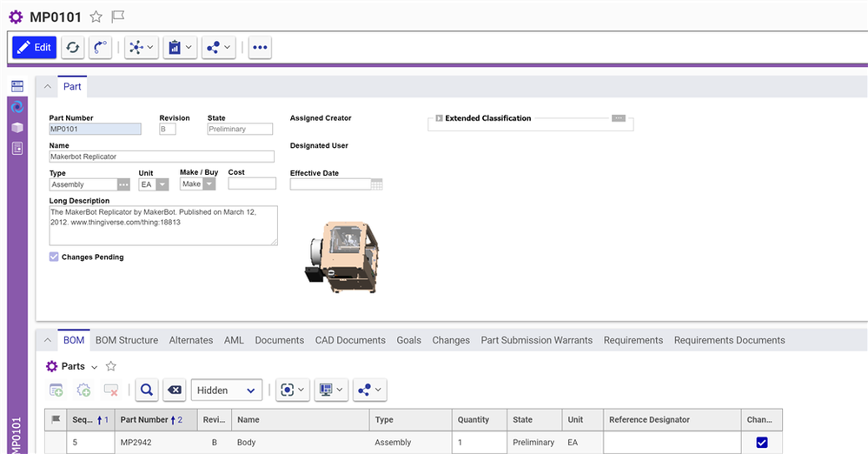Viewport: 868px width, 454px height.
Task: Expand the Extended Classification panel
Action: point(439,118)
